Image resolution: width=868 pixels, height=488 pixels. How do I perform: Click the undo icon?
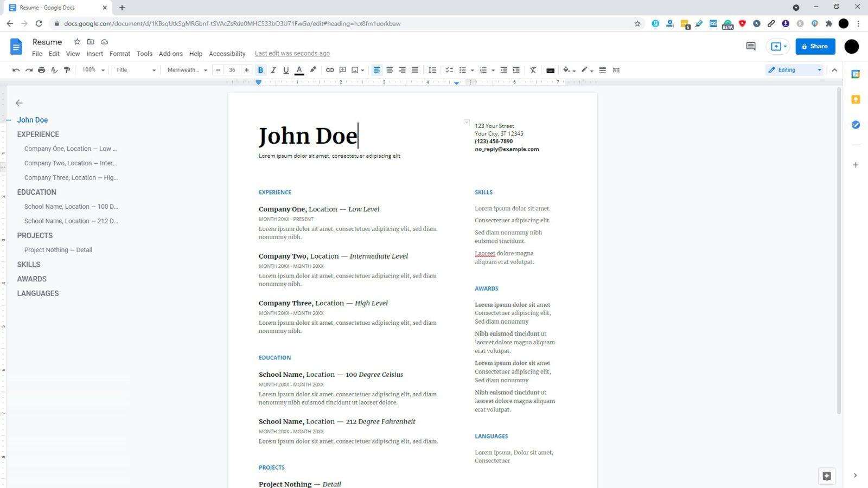[x=16, y=69]
